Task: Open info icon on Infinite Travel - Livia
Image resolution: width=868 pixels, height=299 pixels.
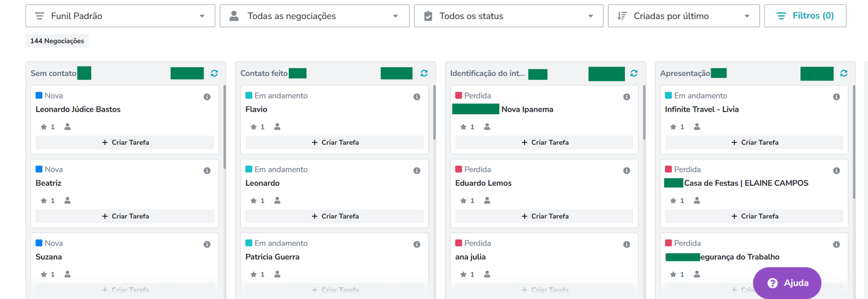Action: click(x=837, y=97)
